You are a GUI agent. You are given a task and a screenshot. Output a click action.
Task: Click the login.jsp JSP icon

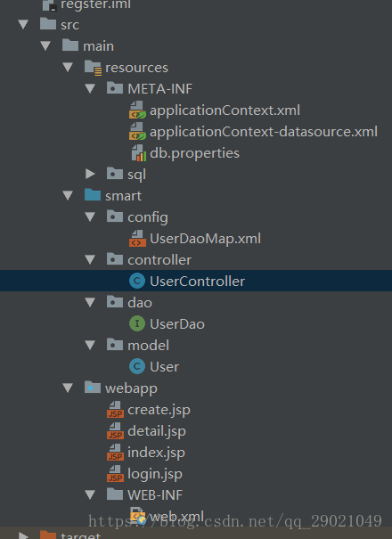pos(115,473)
